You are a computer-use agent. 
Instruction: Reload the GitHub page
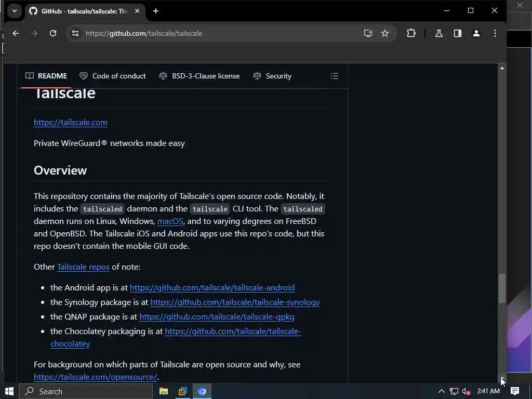pos(53,33)
